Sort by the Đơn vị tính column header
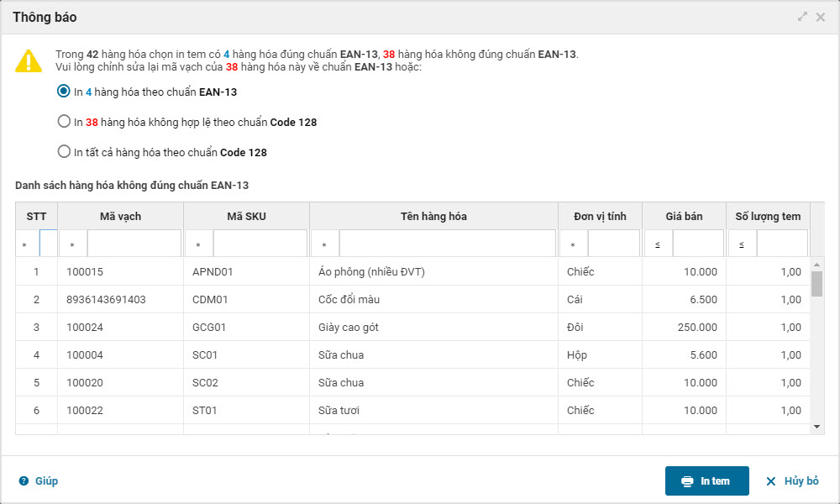The image size is (840, 504). click(x=600, y=216)
